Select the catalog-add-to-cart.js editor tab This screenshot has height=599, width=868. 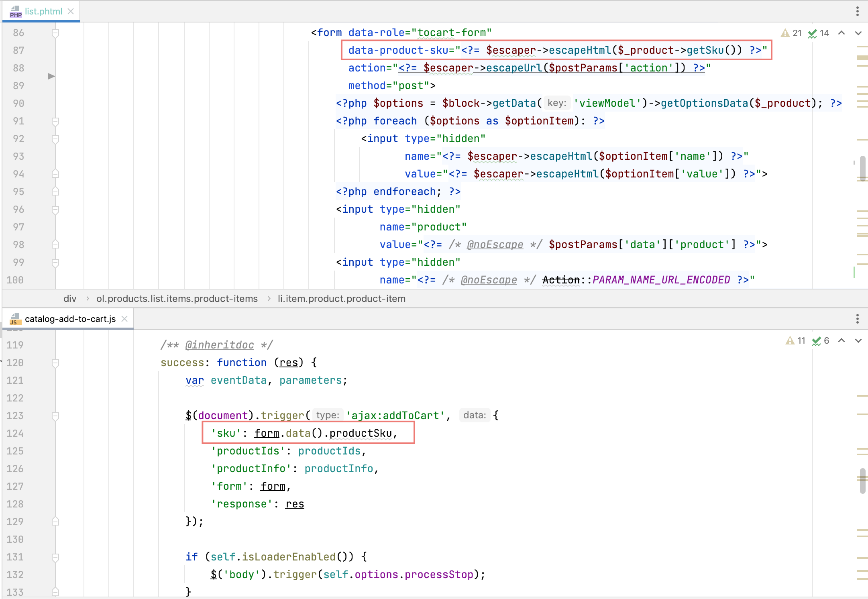[70, 319]
